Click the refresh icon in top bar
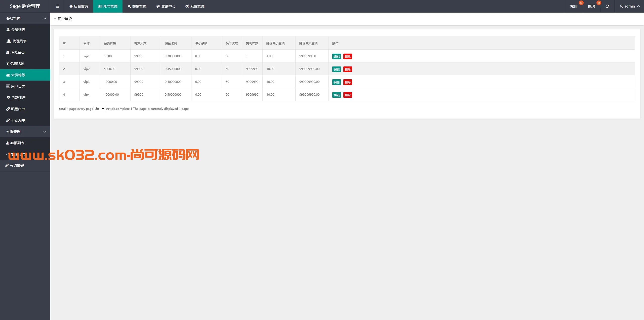Viewport: 644px width, 320px height. 607,6
